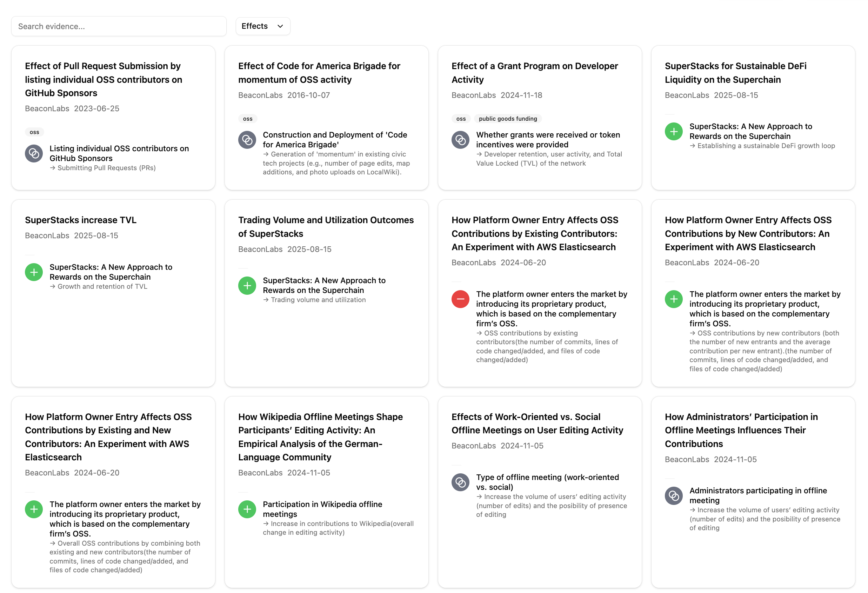Open 'Effect of a Grant Program on Developer Activity'
Viewport: 868px width, 593px height.
pos(534,73)
